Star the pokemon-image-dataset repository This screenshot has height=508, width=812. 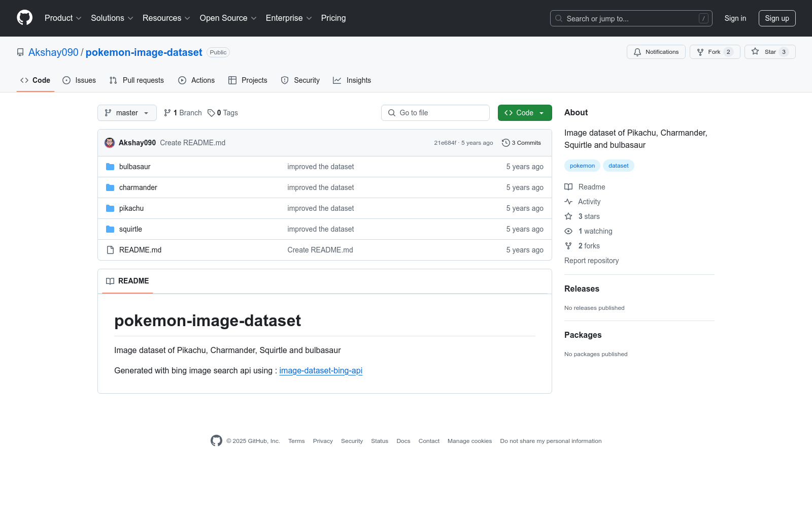770,52
